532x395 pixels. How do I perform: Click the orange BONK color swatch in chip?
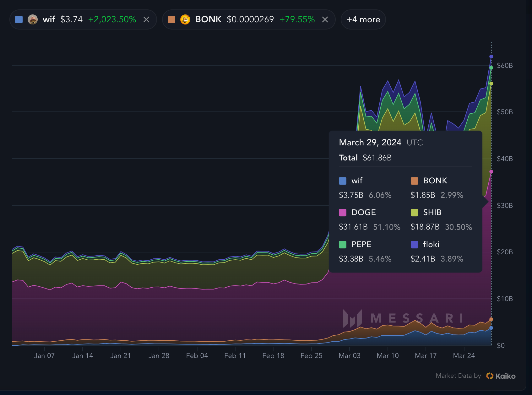pyautogui.click(x=171, y=19)
